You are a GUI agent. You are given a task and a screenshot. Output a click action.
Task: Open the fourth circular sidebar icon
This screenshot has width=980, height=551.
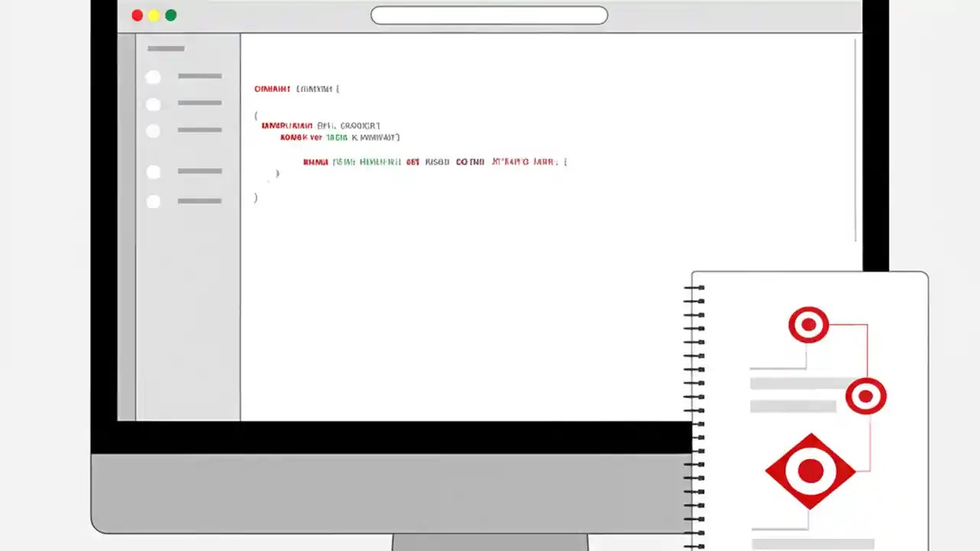tap(153, 171)
